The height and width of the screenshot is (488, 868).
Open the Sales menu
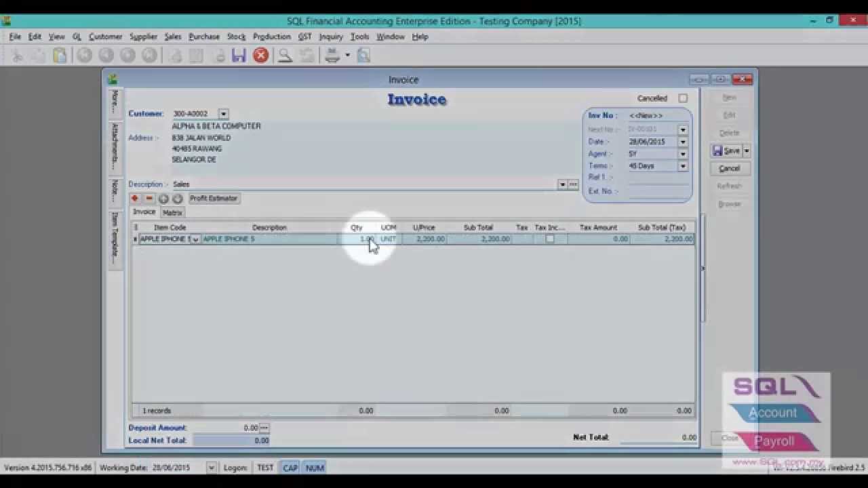click(173, 37)
